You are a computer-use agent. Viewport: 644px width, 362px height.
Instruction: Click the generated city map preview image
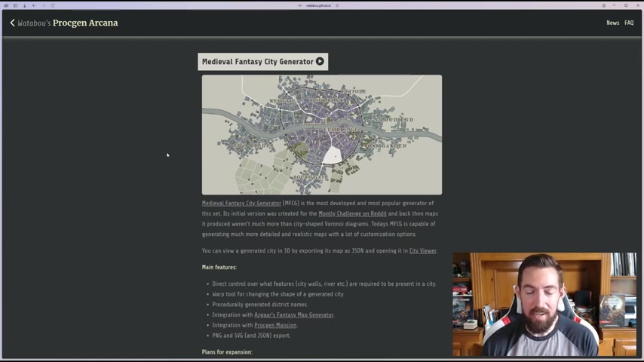tap(322, 134)
